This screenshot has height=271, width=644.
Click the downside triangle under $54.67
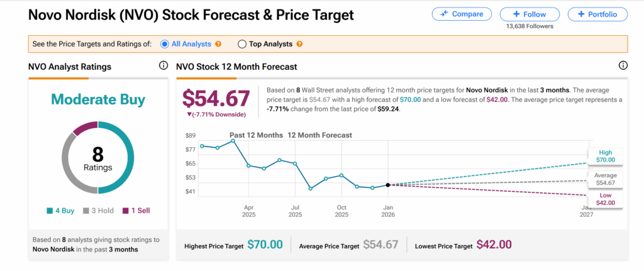190,114
